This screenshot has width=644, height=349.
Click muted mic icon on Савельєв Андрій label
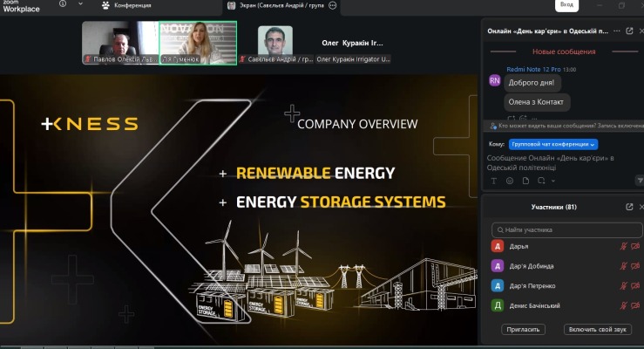pos(242,59)
